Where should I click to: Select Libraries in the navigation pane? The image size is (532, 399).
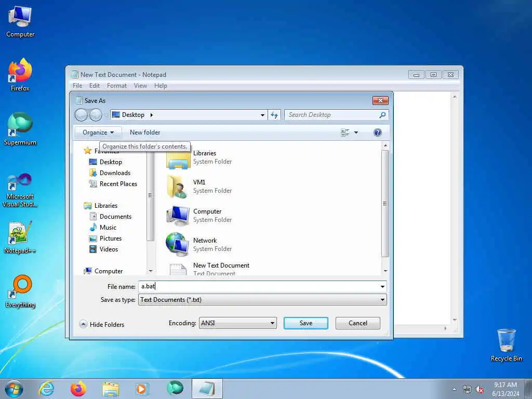tap(100, 206)
